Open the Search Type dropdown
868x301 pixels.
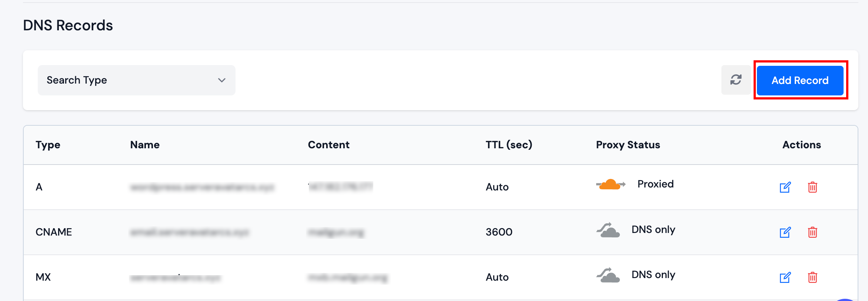pyautogui.click(x=136, y=80)
